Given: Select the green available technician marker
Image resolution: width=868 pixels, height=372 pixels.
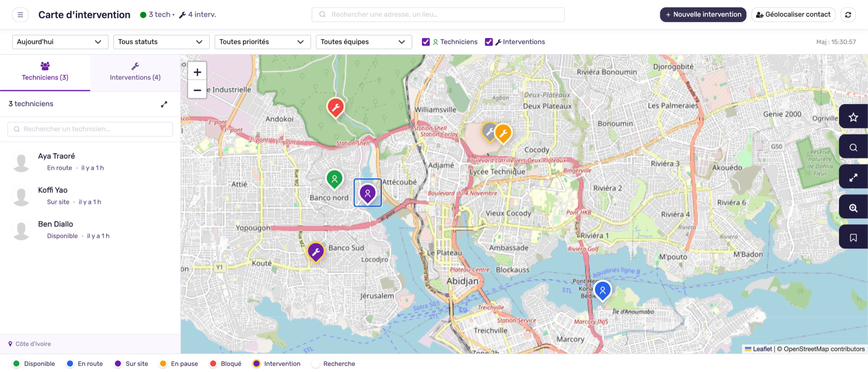Looking at the screenshot, I should (334, 179).
